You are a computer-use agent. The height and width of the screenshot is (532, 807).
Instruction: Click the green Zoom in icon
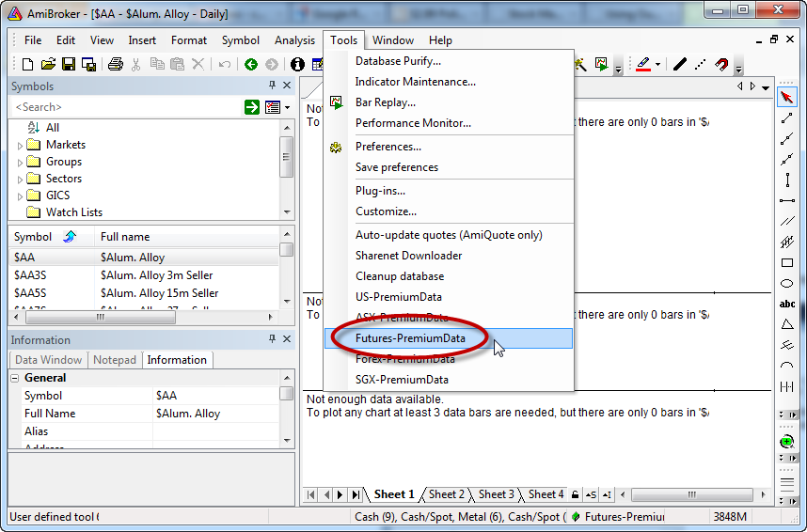click(x=786, y=442)
